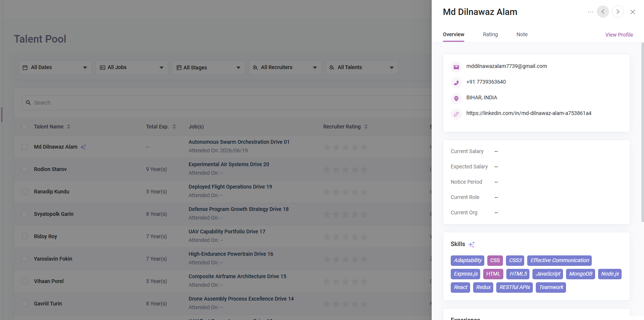Rate Ranadip Kundu three stars
The width and height of the screenshot is (644, 320).
pyautogui.click(x=346, y=192)
